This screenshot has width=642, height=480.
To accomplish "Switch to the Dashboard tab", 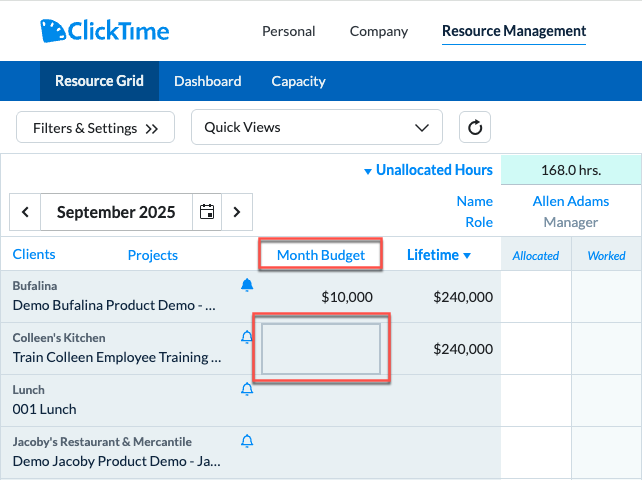I will pos(208,81).
